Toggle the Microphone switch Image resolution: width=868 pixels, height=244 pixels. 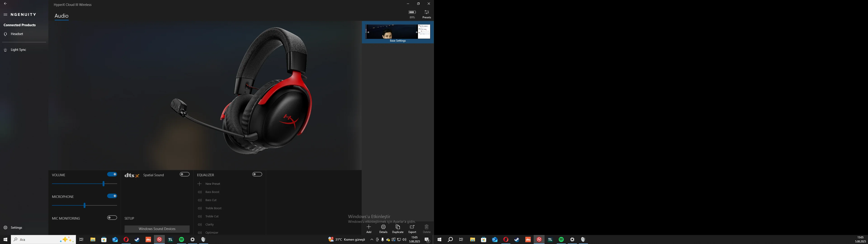click(112, 196)
